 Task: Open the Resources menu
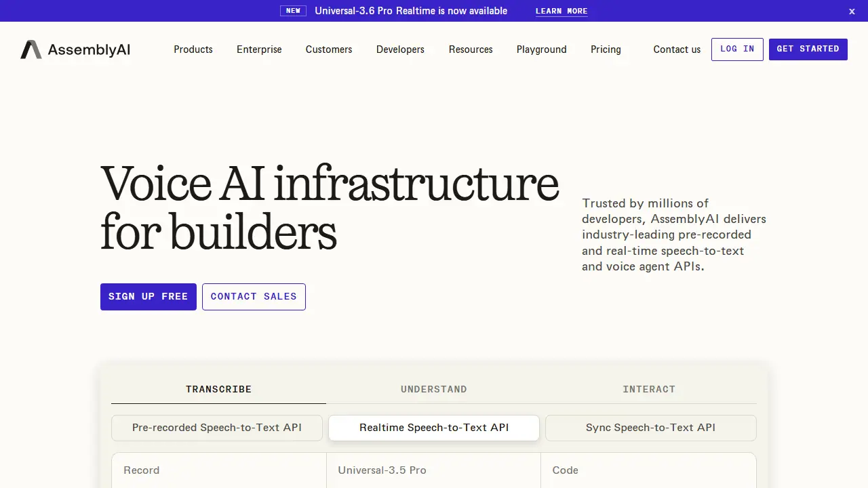[x=471, y=49]
